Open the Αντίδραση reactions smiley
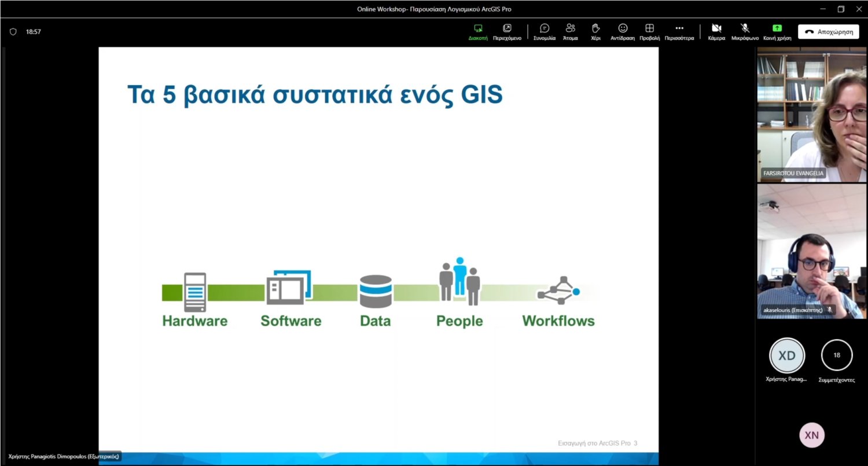Image resolution: width=868 pixels, height=466 pixels. pos(623,28)
